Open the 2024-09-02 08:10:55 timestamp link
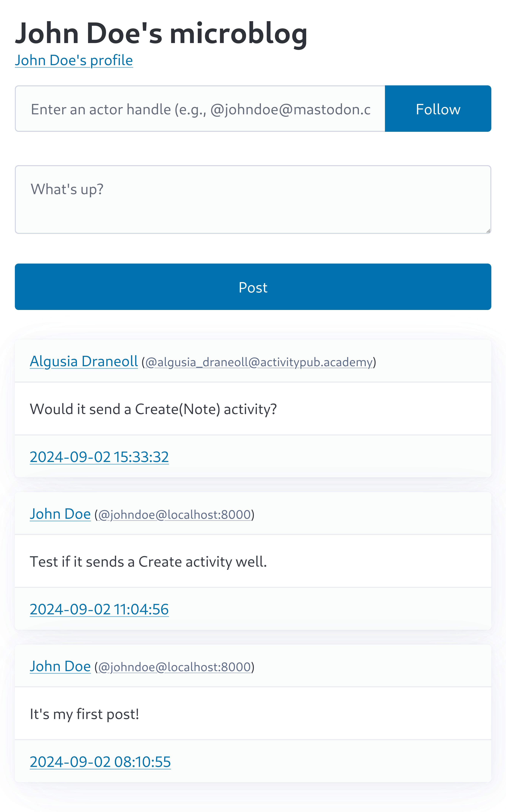Viewport: 506px width, 812px height. (x=100, y=762)
